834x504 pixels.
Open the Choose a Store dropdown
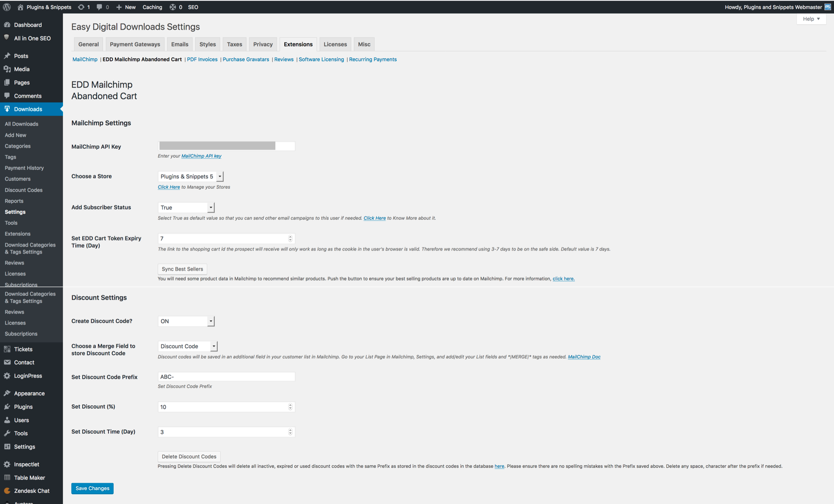(191, 176)
